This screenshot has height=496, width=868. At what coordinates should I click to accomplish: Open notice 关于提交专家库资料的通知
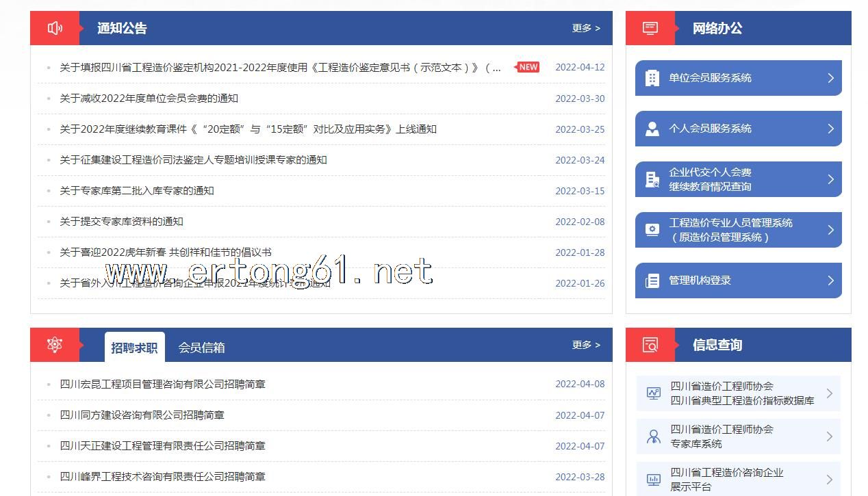121,222
